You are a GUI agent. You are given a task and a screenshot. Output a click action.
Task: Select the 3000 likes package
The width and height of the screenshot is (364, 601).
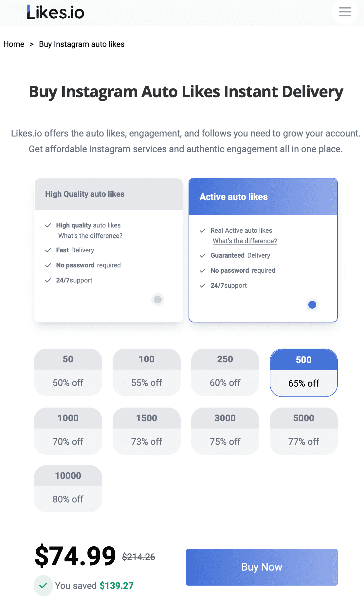[225, 431]
